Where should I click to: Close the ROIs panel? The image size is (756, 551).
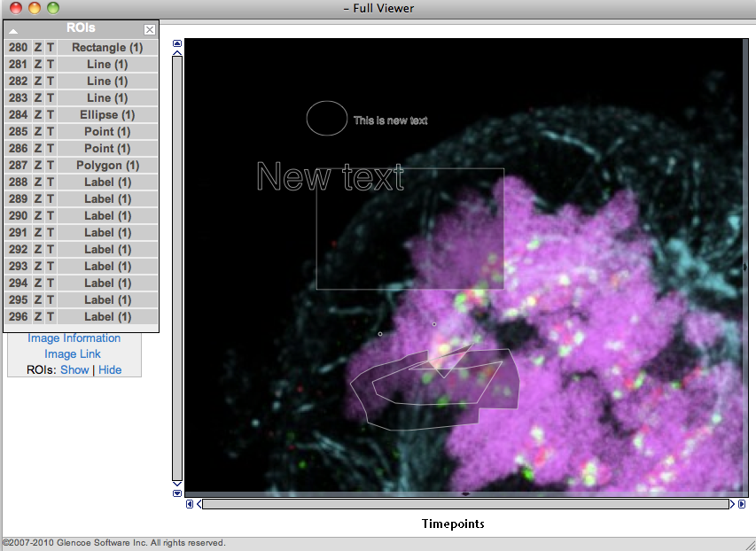coord(149,29)
